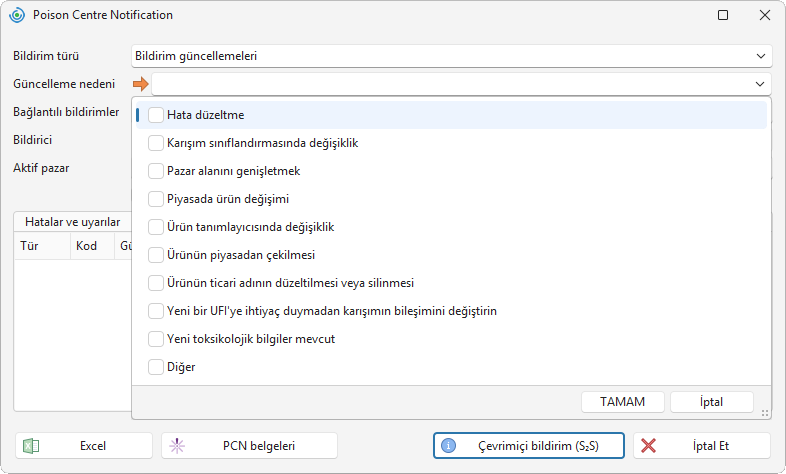Click the purple PCN asterisk icon
786x474 pixels.
177,446
